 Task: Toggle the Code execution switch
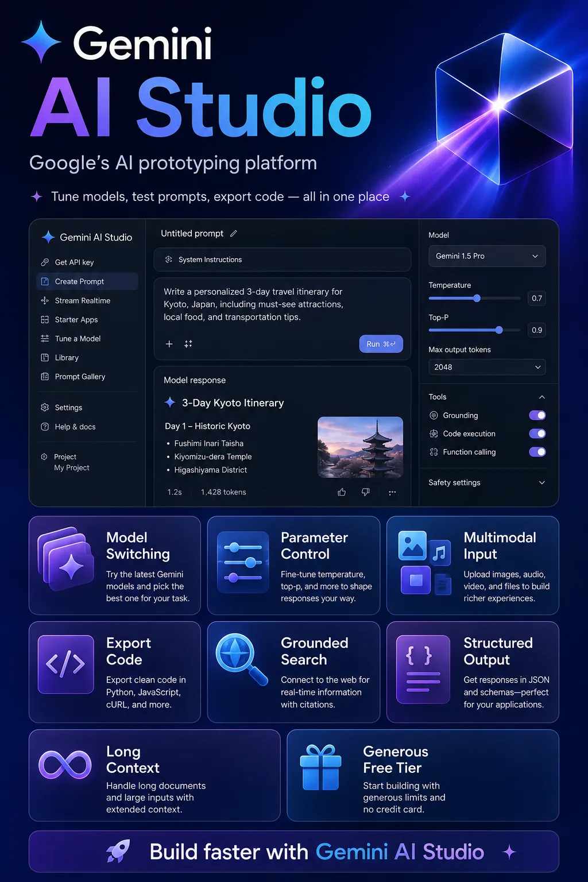[x=537, y=434]
